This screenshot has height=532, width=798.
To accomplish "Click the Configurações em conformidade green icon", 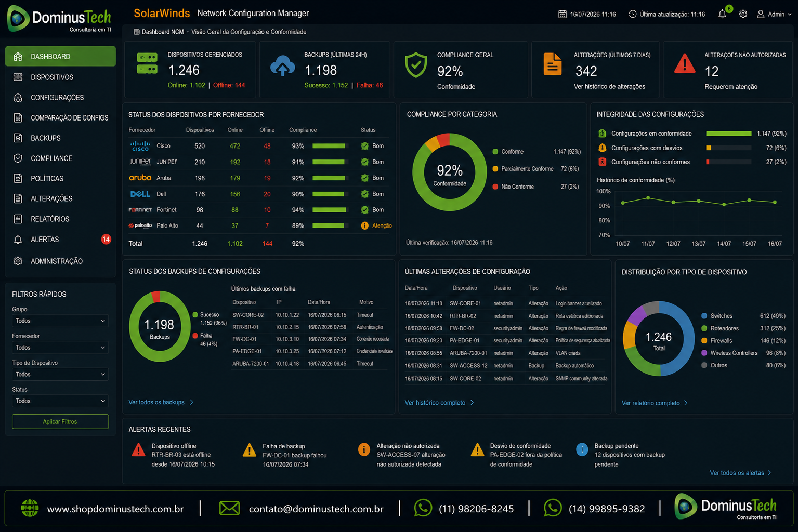I will point(603,134).
